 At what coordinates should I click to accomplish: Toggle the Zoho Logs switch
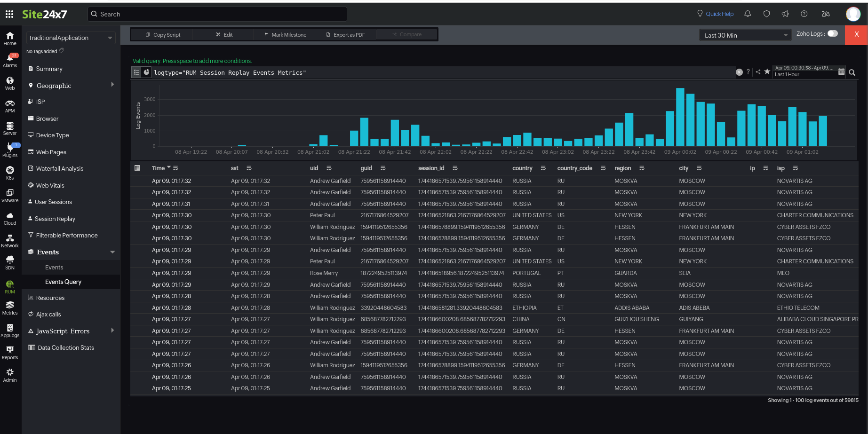click(x=833, y=34)
